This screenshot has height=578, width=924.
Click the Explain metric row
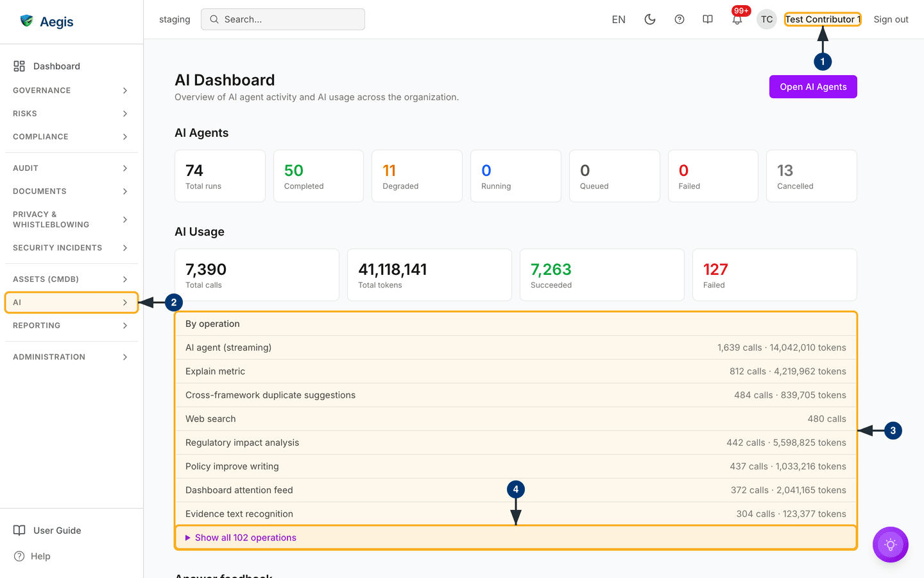pyautogui.click(x=516, y=371)
